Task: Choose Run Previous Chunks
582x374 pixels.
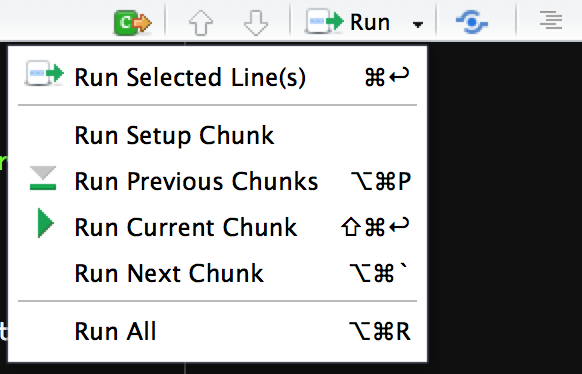Action: [218, 181]
